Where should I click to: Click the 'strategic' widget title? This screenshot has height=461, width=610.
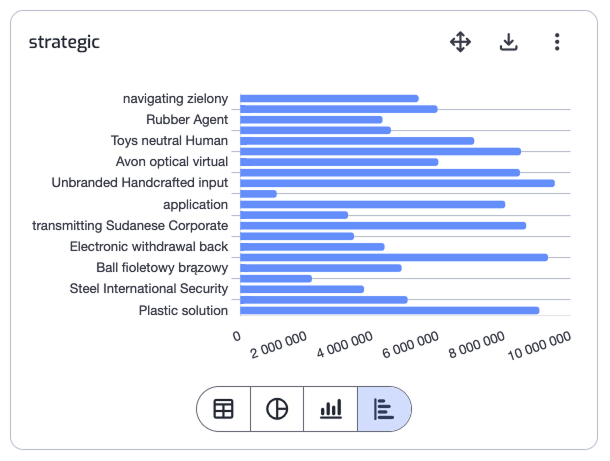click(x=64, y=42)
